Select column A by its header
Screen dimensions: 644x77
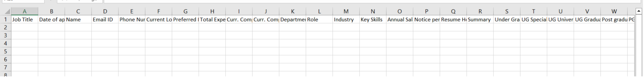[x=24, y=12]
